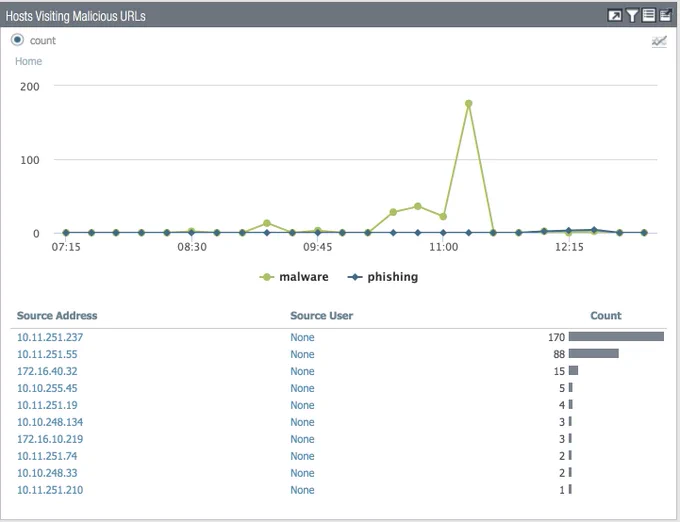Toggle the malware legend series
The image size is (680, 522).
(294, 277)
